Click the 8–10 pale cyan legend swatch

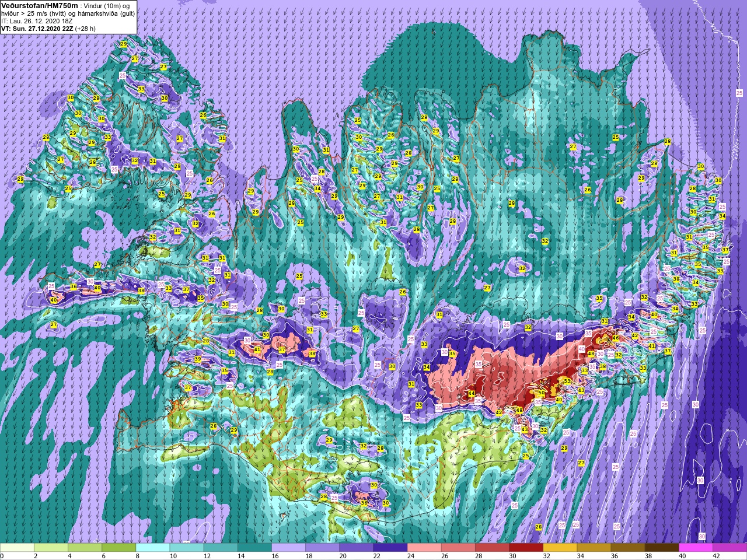pos(152,548)
